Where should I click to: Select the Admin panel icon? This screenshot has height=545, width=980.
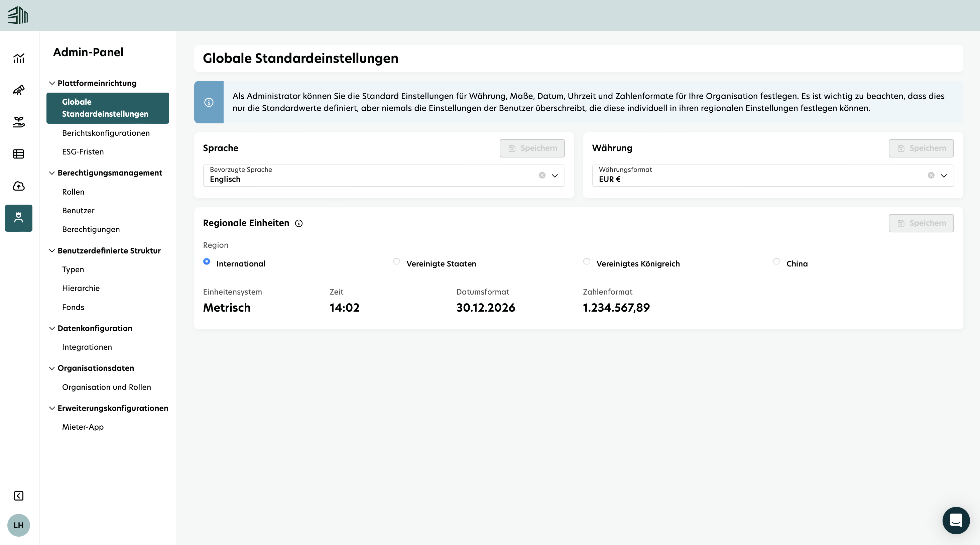(18, 218)
